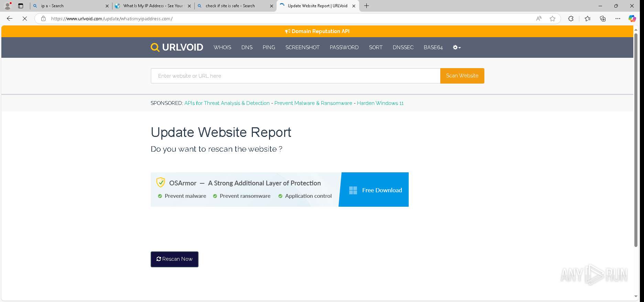
Task: Open 'APIs for Threat Analysis & Detection' link
Action: 227,103
